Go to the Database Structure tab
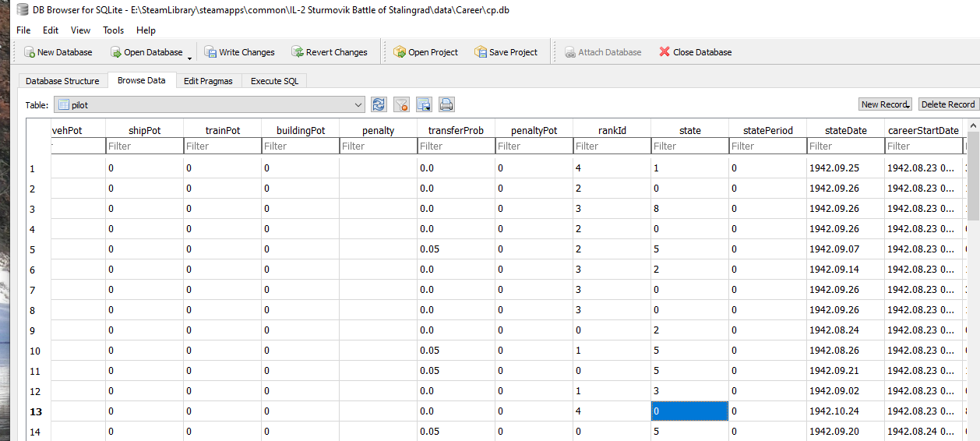Image resolution: width=980 pixels, height=441 pixels. [x=62, y=81]
